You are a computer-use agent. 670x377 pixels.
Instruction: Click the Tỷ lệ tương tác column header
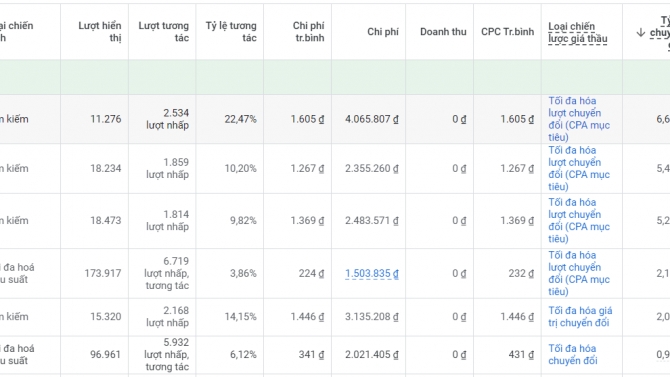pyautogui.click(x=231, y=32)
